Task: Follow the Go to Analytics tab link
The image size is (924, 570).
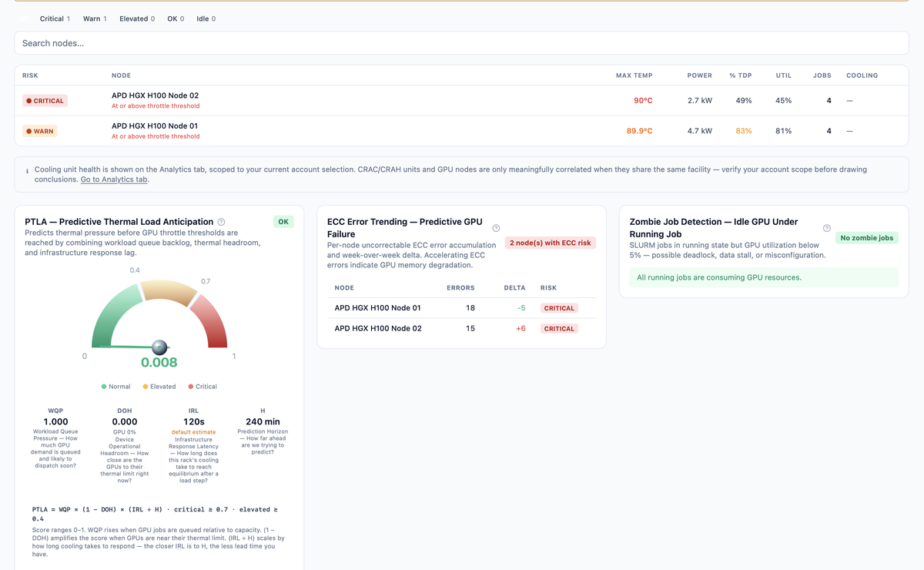Action: pyautogui.click(x=114, y=179)
